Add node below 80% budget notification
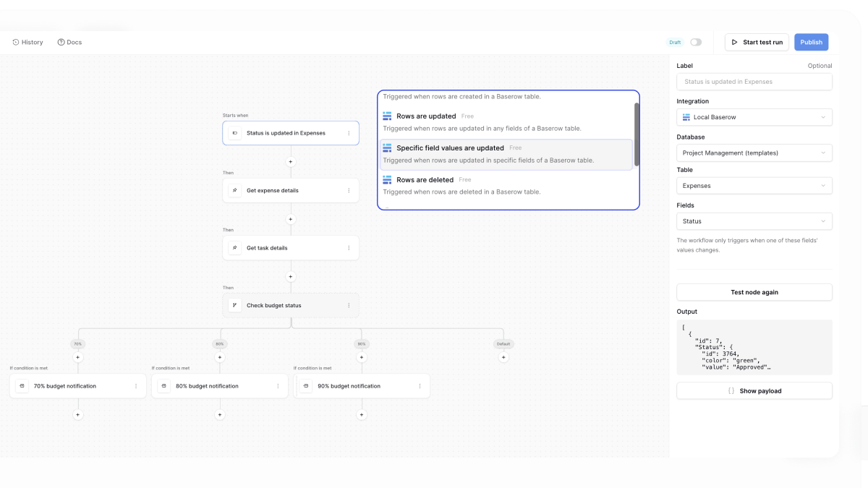Image resolution: width=868 pixels, height=488 pixels. coord(220,415)
